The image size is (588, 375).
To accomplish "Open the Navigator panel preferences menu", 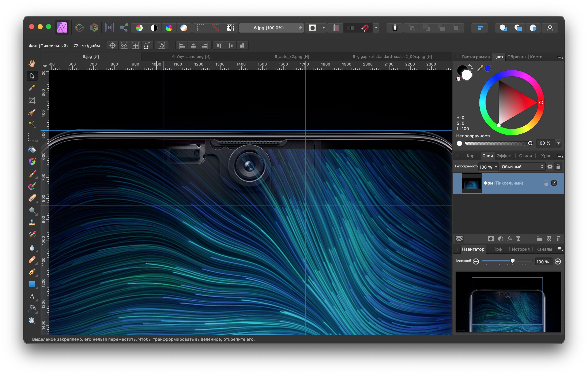I will 560,249.
